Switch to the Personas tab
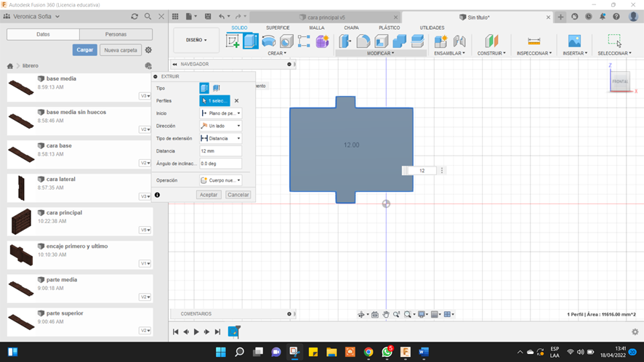The height and width of the screenshot is (362, 644). (116, 34)
